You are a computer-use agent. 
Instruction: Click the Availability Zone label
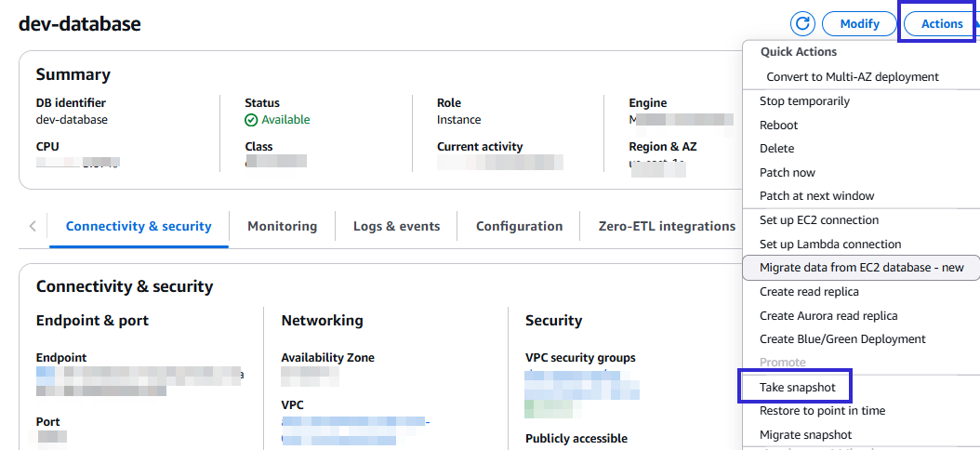(327, 358)
